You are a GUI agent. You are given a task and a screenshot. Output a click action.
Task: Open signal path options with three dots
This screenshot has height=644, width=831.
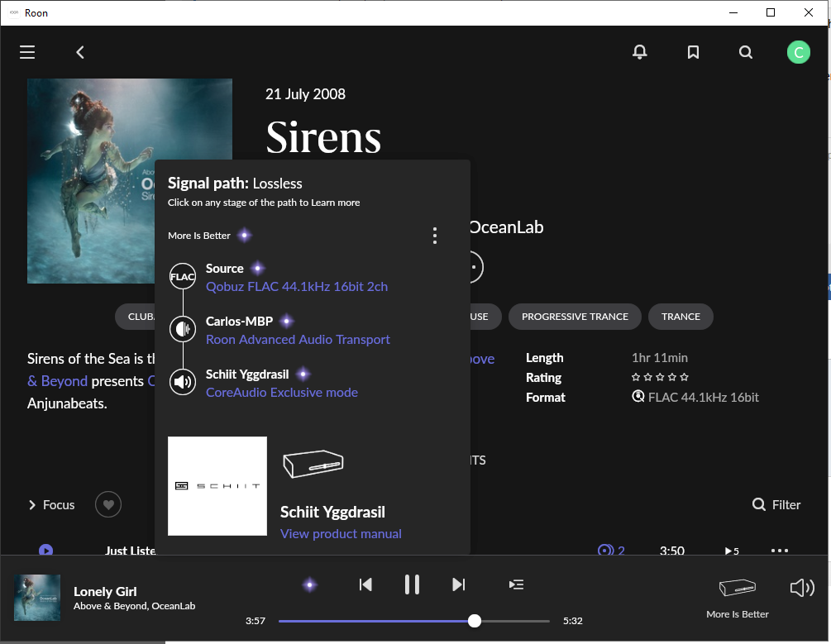coord(434,236)
